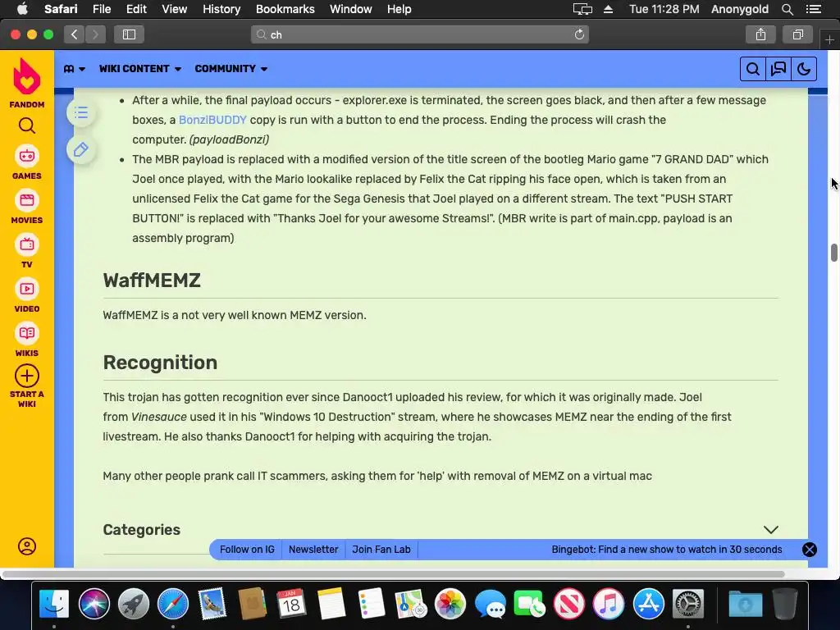Expand the COMMUNITY dropdown
The height and width of the screenshot is (630, 840).
click(231, 69)
